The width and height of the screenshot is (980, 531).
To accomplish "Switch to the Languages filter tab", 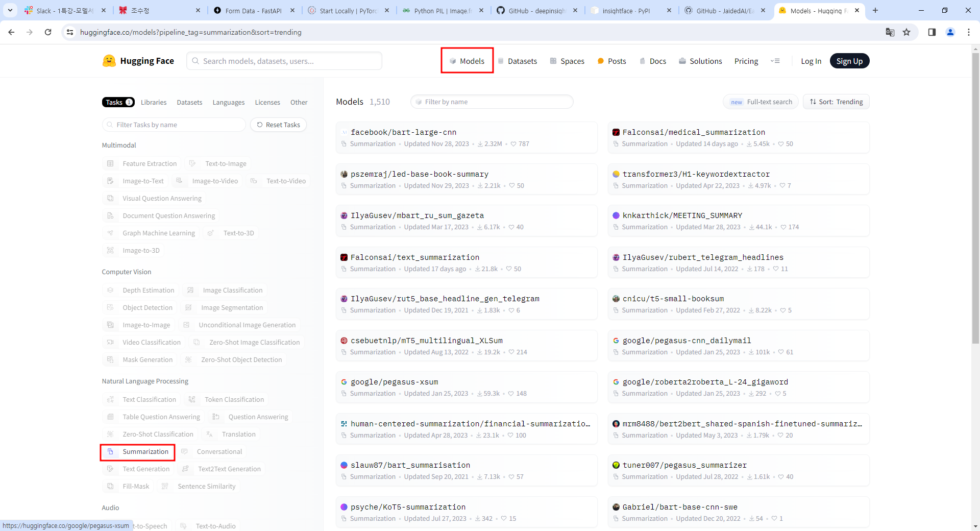I will pos(229,102).
